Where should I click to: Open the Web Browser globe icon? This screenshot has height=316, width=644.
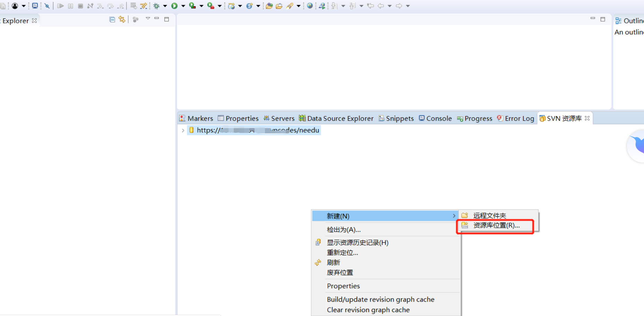[310, 6]
